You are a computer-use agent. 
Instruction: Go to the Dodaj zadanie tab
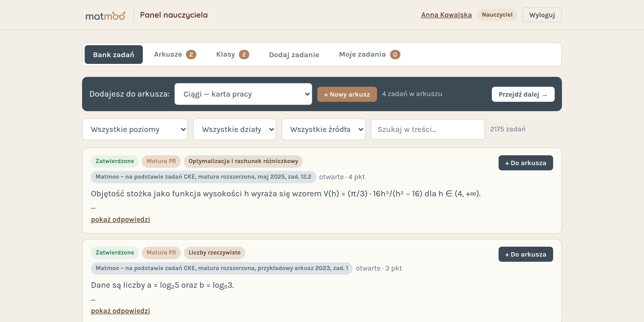[x=294, y=55]
